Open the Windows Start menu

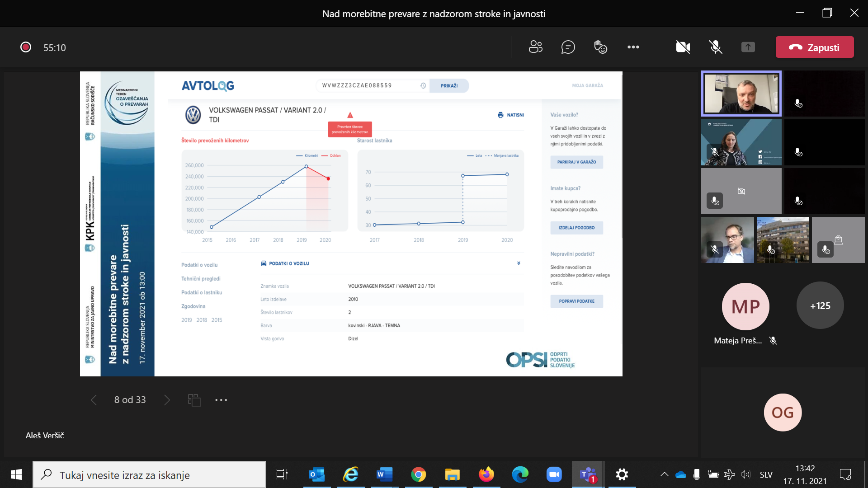(16, 474)
